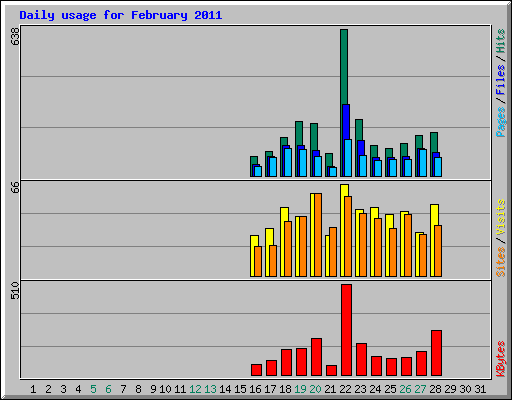Click the red KBytes bar for day 18
512x400 pixels.
(x=286, y=363)
